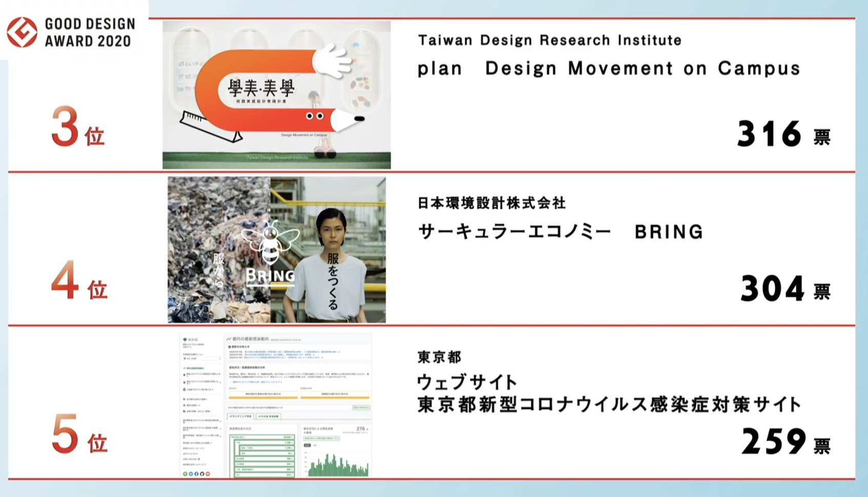
Task: Select the plan Design Movement on Campus title
Action: point(609,68)
